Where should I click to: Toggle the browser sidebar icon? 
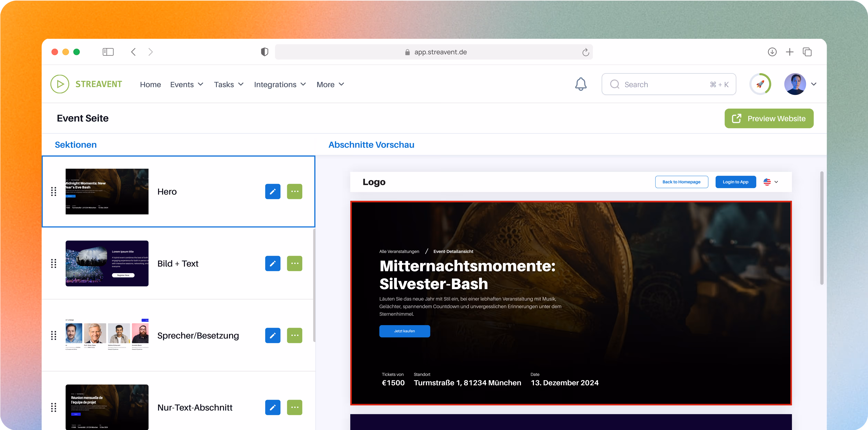pyautogui.click(x=108, y=52)
